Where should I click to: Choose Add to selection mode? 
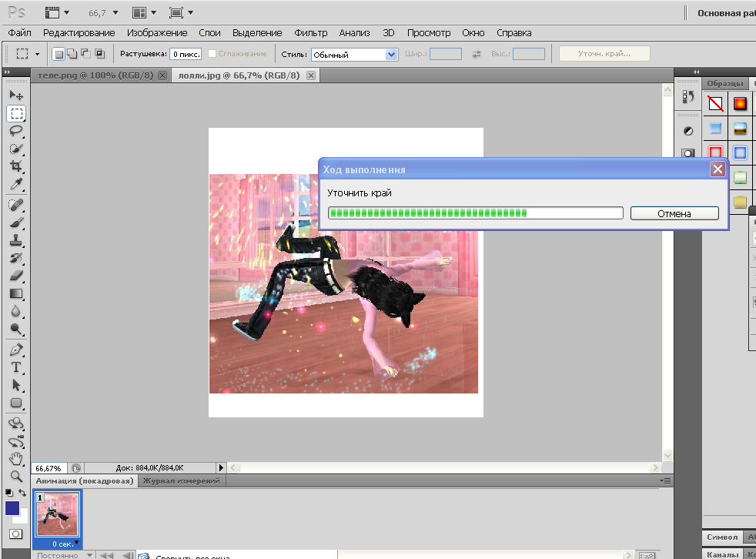[x=72, y=54]
